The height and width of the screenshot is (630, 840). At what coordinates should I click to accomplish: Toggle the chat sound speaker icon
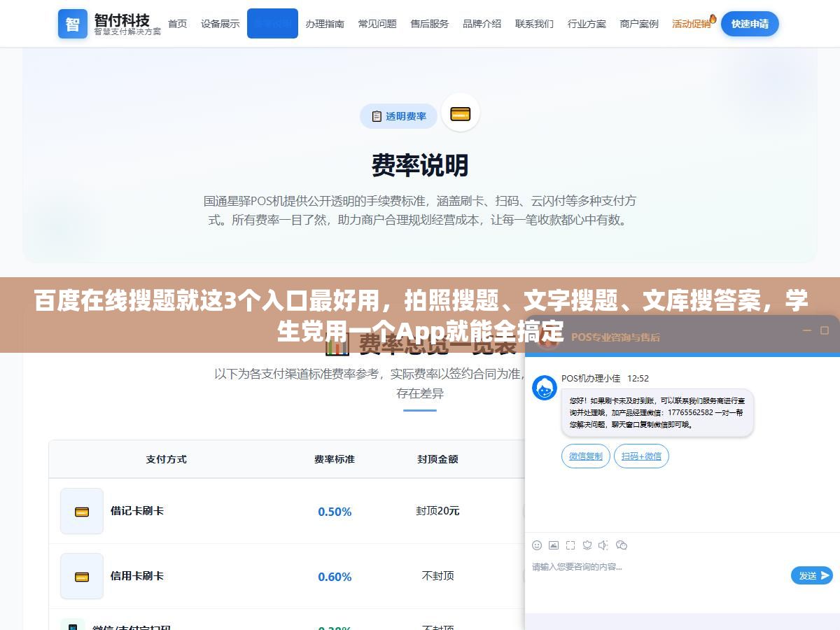pos(603,545)
